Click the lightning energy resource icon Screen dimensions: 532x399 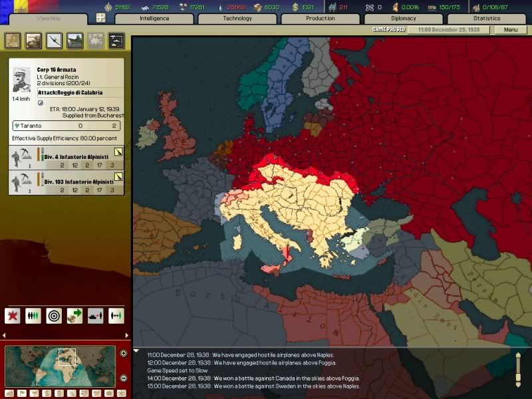(x=108, y=7)
